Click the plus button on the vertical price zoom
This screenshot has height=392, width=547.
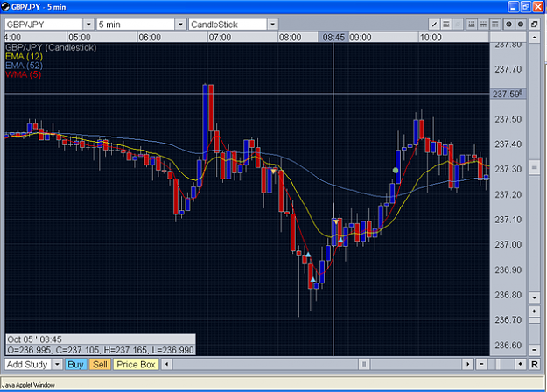pyautogui.click(x=535, y=311)
